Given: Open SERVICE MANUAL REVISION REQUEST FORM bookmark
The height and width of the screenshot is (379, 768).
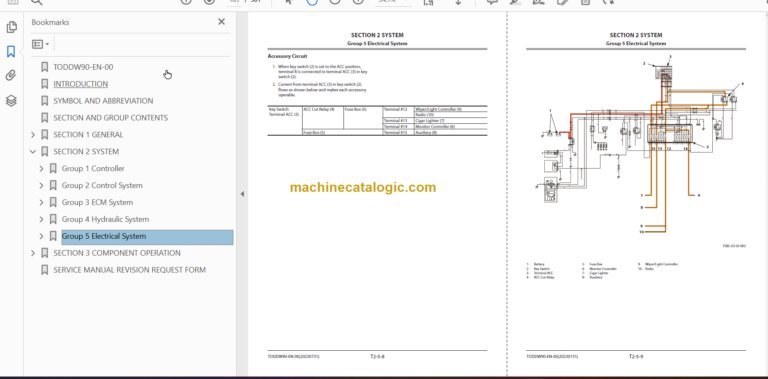Looking at the screenshot, I should pyautogui.click(x=130, y=270).
